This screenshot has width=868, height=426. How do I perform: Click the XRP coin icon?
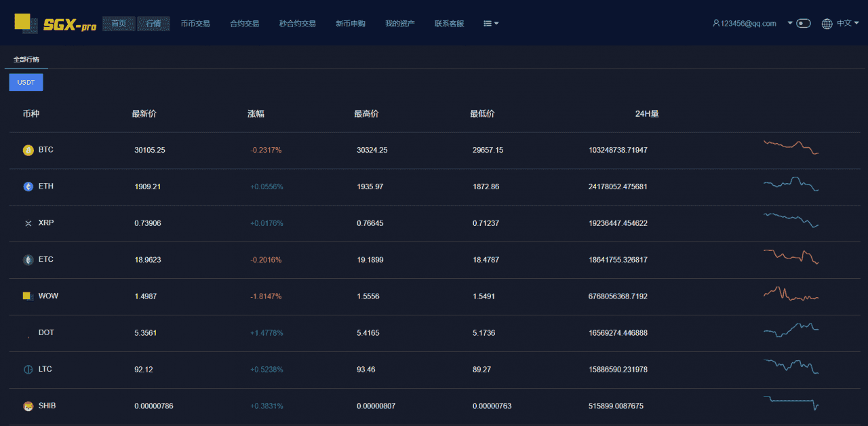pos(28,223)
